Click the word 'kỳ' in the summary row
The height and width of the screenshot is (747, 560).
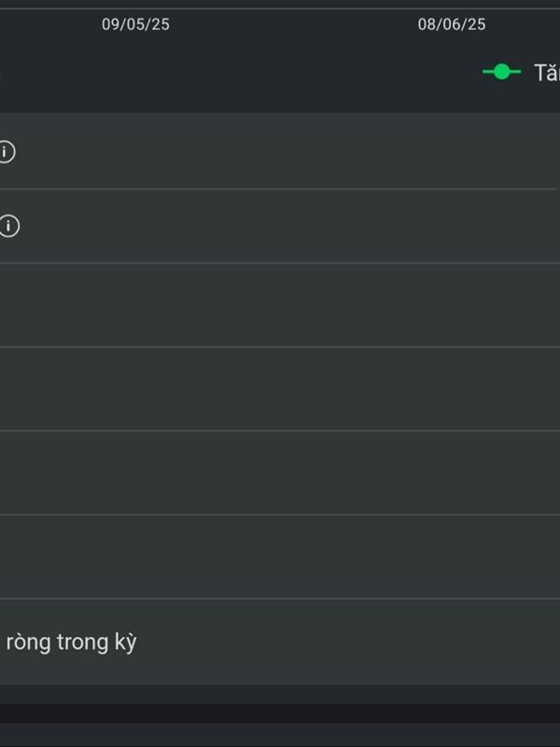click(x=125, y=642)
